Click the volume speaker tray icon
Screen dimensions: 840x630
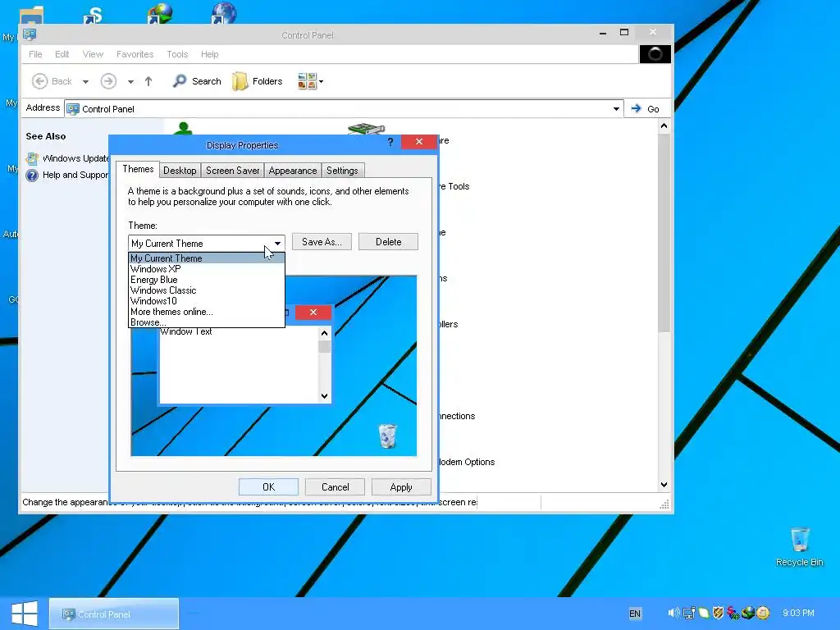pos(673,613)
